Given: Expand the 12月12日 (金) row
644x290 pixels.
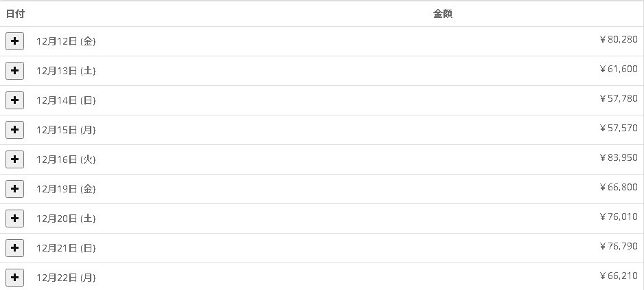Looking at the screenshot, I should pos(14,41).
